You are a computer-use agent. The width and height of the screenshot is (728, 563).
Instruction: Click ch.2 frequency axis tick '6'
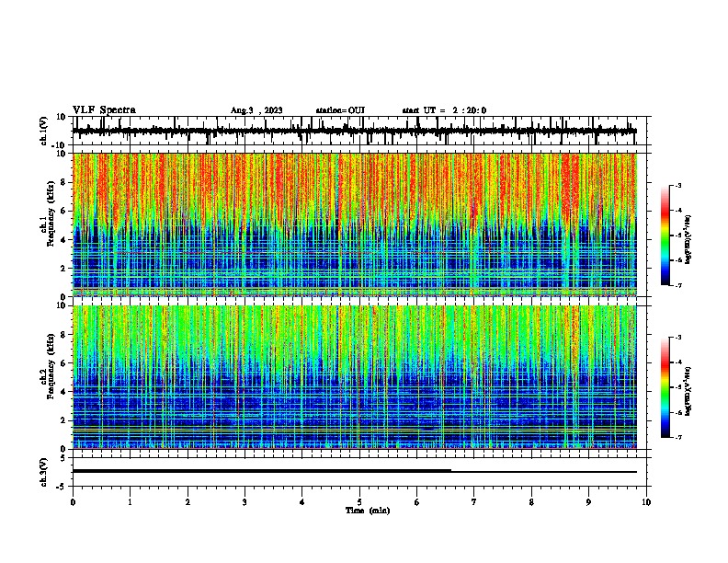pos(64,363)
